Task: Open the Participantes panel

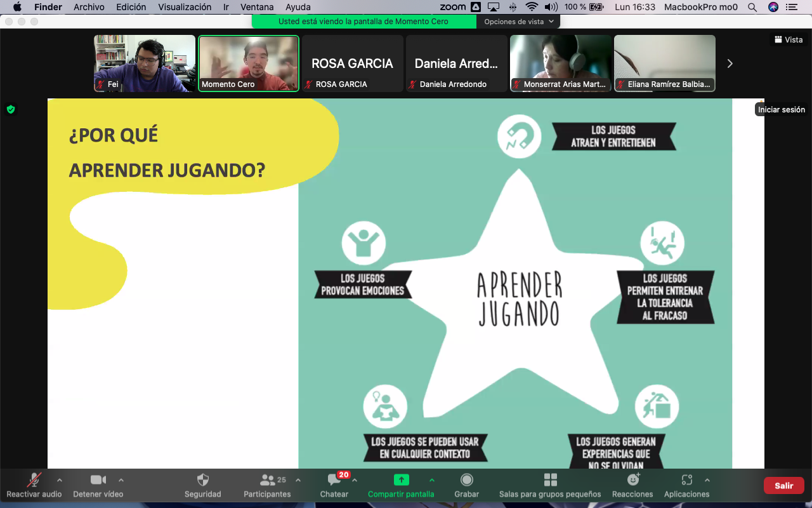Action: (267, 486)
